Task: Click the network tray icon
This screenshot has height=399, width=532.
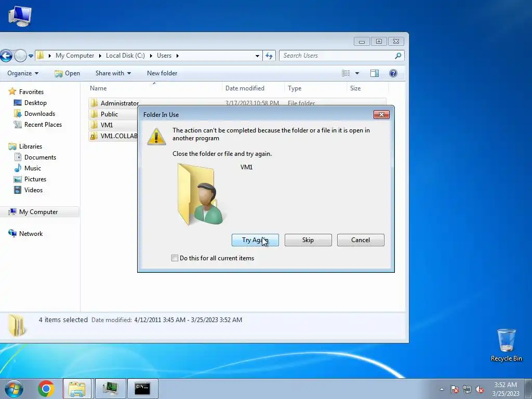Action: [x=467, y=389]
